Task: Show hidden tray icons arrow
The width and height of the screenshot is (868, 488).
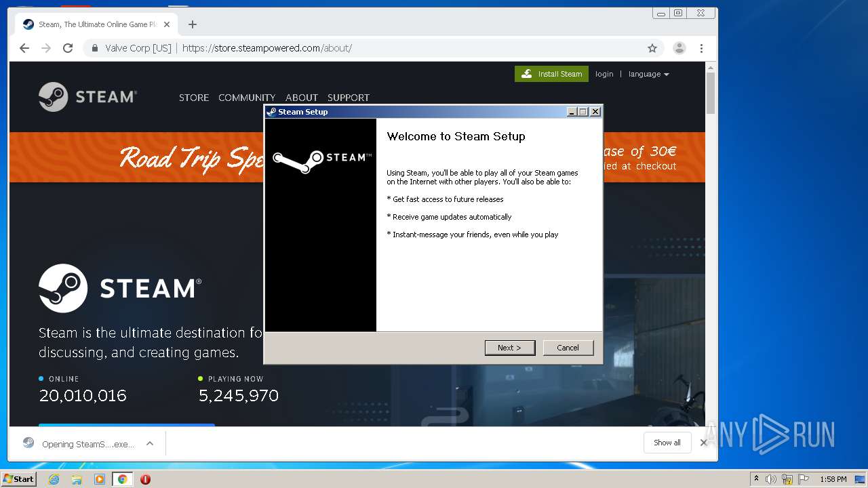Action: pos(756,479)
